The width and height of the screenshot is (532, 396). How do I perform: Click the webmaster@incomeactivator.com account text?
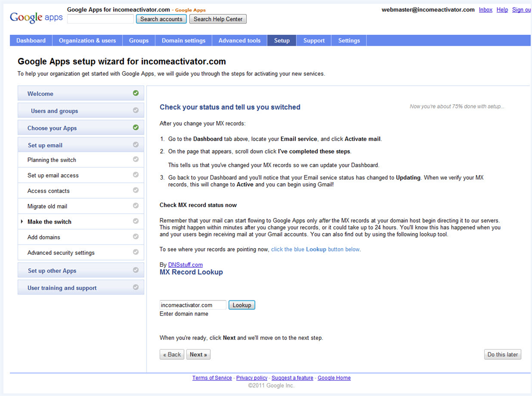[x=428, y=10]
